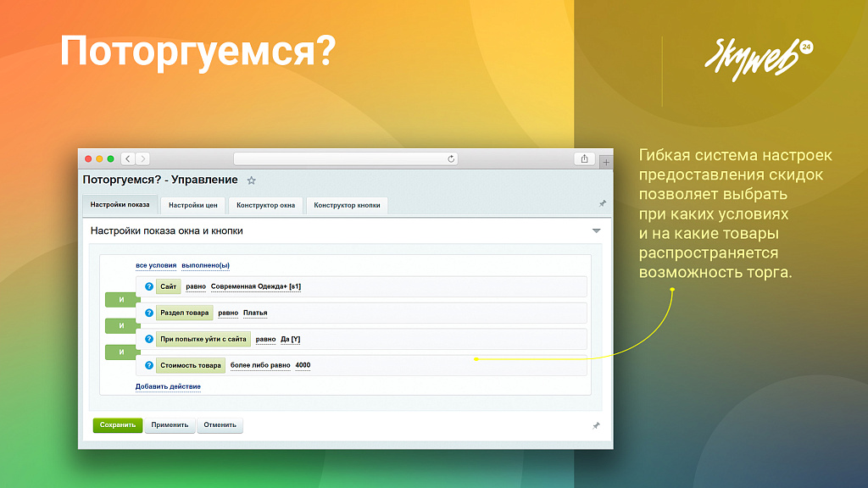Click the Сохранить button
The width and height of the screenshot is (868, 488).
coord(119,425)
